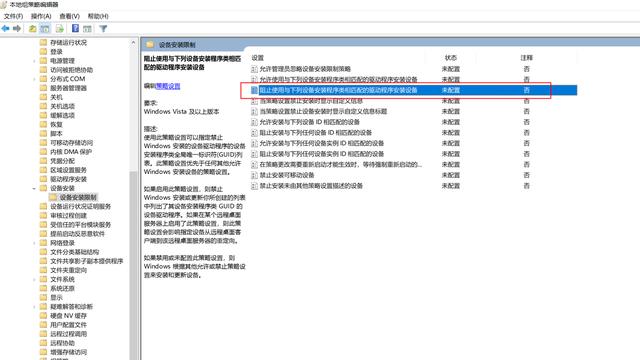Sort by the 注释 column header
The width and height of the screenshot is (640, 360).
527,58
